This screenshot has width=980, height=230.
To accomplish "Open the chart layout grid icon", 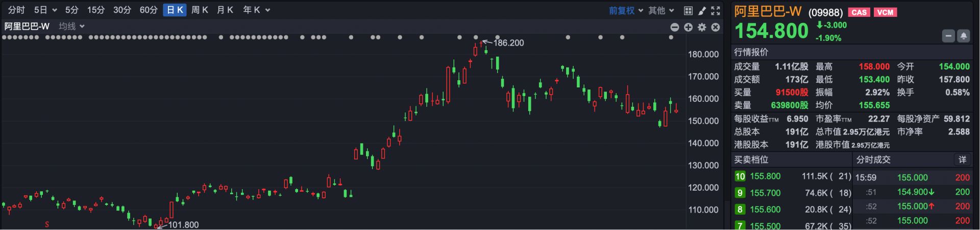I will coord(688,10).
